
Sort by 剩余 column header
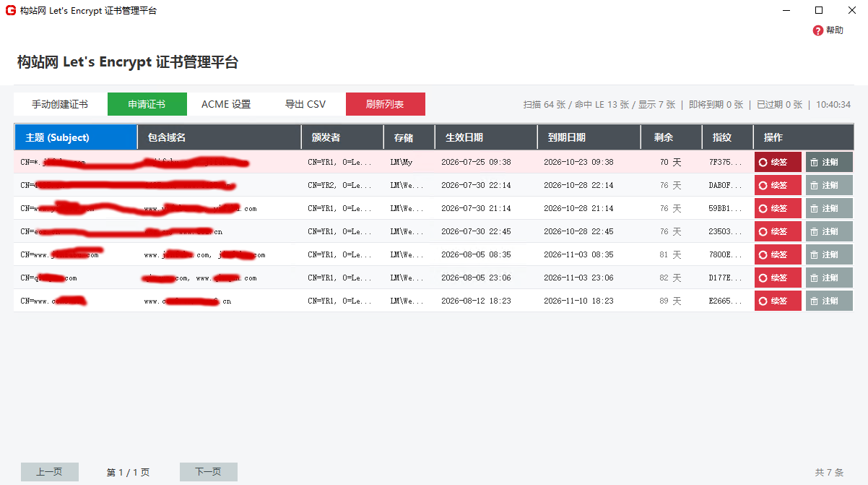pos(672,137)
